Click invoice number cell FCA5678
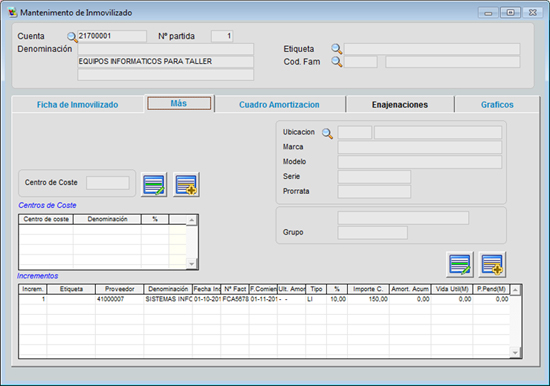 coord(235,299)
